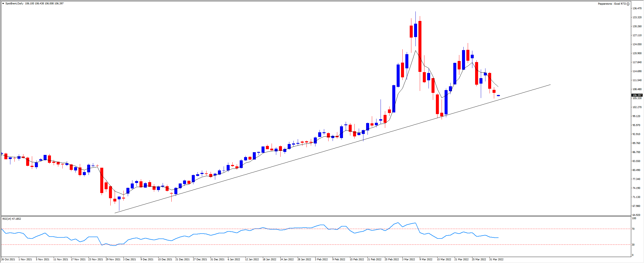
Task: Click the 26 Oct 2021 date label
Action: 8,259
